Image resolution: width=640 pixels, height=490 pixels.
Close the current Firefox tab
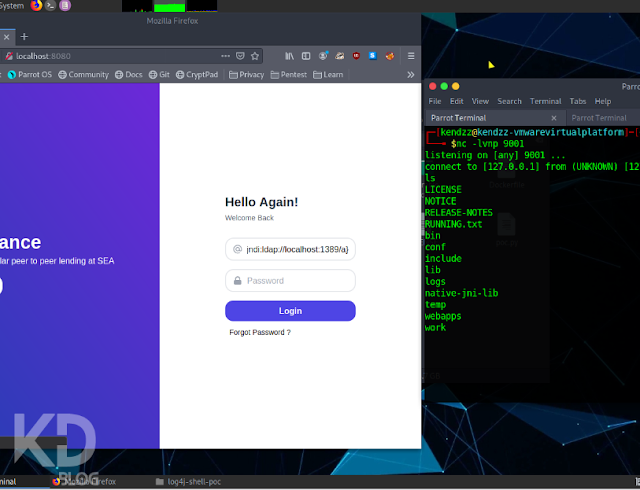click(x=7, y=37)
